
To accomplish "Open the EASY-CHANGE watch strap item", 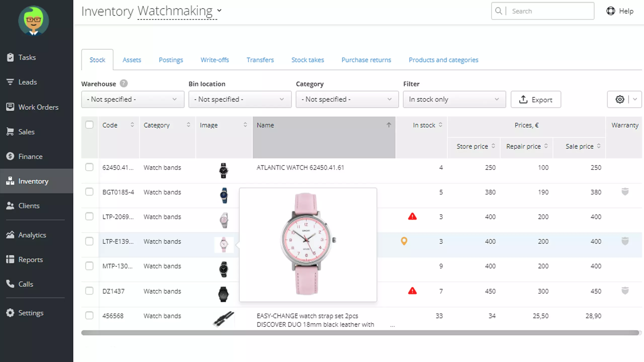I will pos(315,320).
